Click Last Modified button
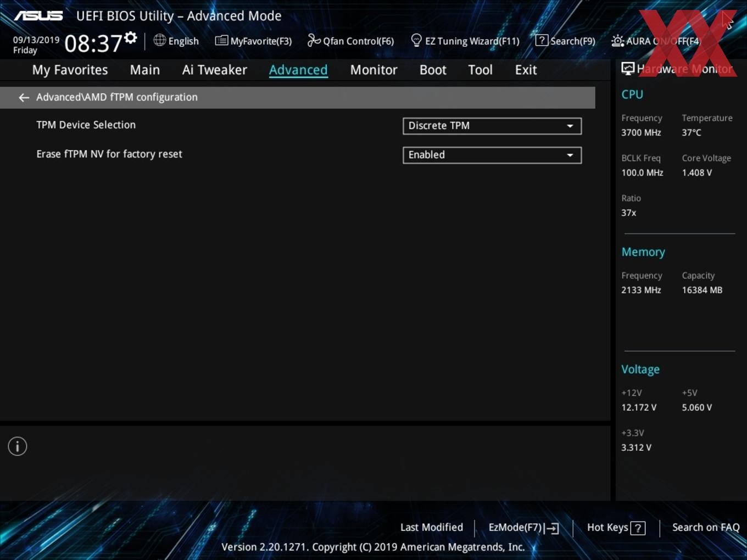This screenshot has width=747, height=560. click(x=432, y=527)
